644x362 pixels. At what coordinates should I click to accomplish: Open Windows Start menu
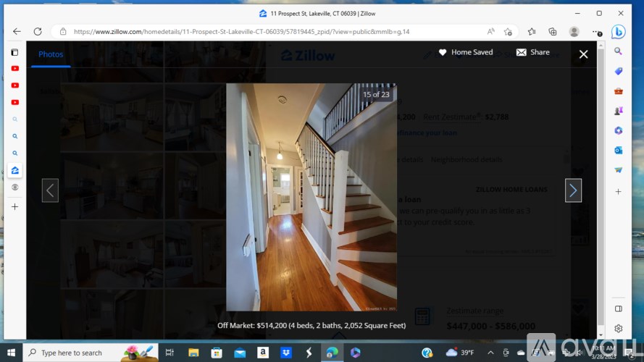11,353
